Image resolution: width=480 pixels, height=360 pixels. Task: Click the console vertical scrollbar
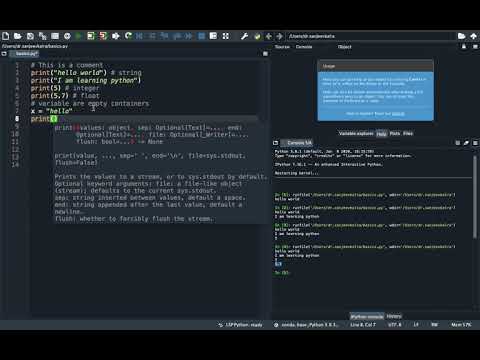click(x=475, y=197)
